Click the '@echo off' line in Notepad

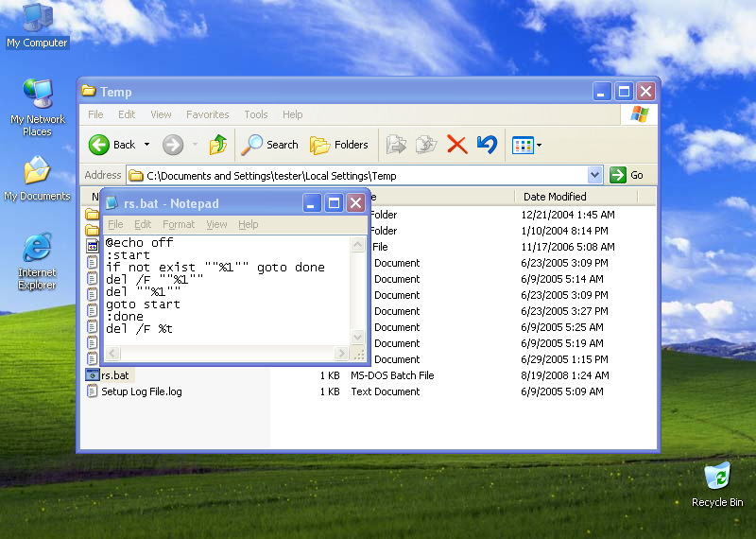tap(139, 243)
